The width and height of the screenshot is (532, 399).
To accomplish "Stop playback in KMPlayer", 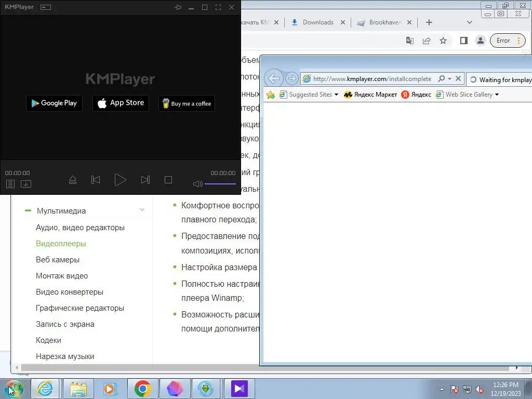I will click(x=168, y=180).
